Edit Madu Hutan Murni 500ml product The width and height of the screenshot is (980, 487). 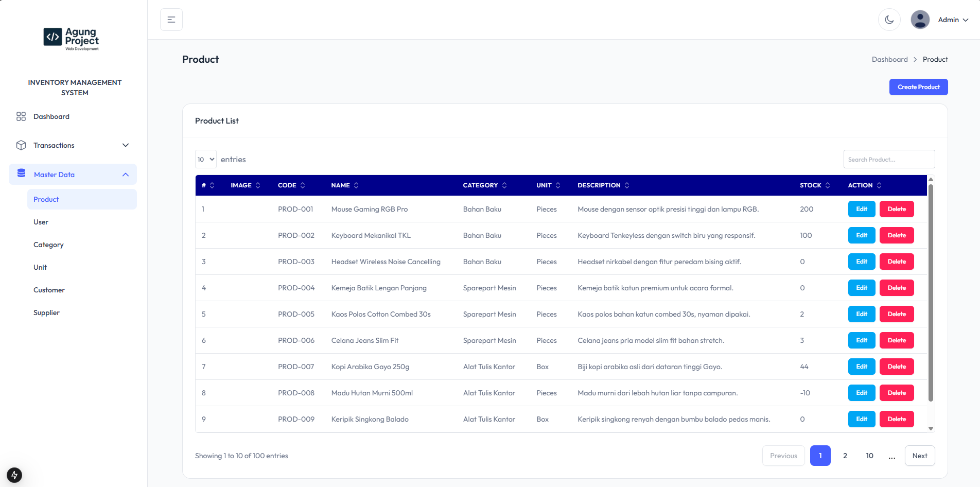862,393
